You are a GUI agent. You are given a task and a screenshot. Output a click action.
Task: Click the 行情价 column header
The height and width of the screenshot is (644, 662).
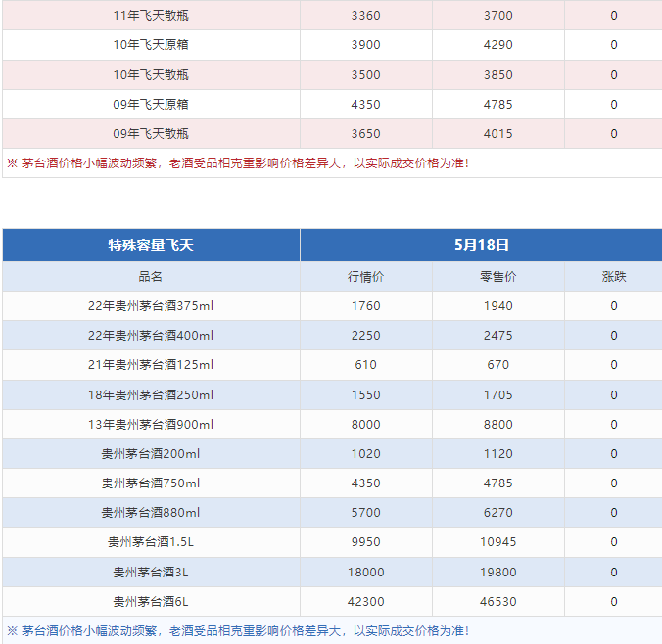365,277
